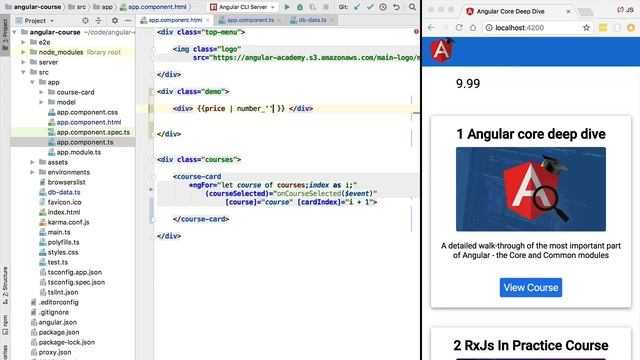Reload the localhost page in browser
This screenshot has height=360, width=640.
(459, 28)
